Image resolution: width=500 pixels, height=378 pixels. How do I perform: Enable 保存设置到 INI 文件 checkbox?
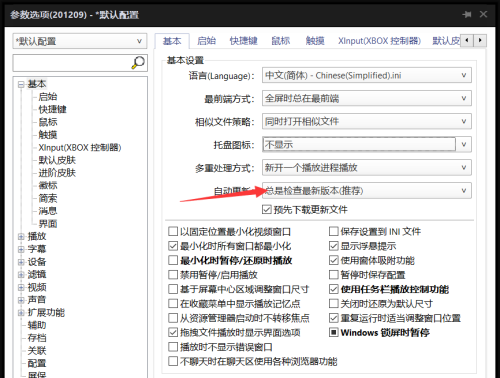tap(334, 231)
